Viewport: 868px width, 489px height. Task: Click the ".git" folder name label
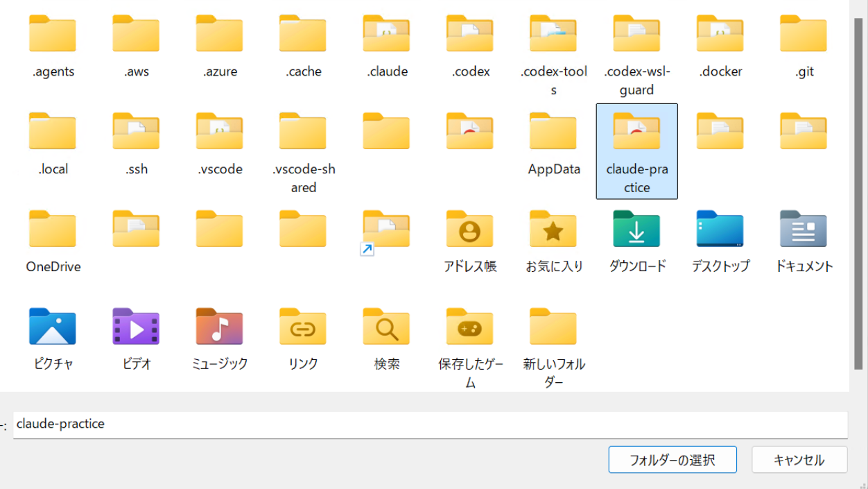[x=804, y=71]
